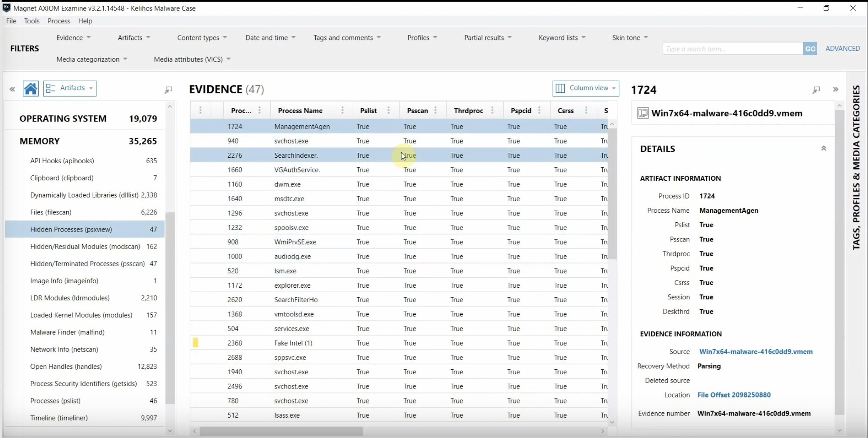Open the row options column menu
The image size is (868, 438).
[200, 110]
